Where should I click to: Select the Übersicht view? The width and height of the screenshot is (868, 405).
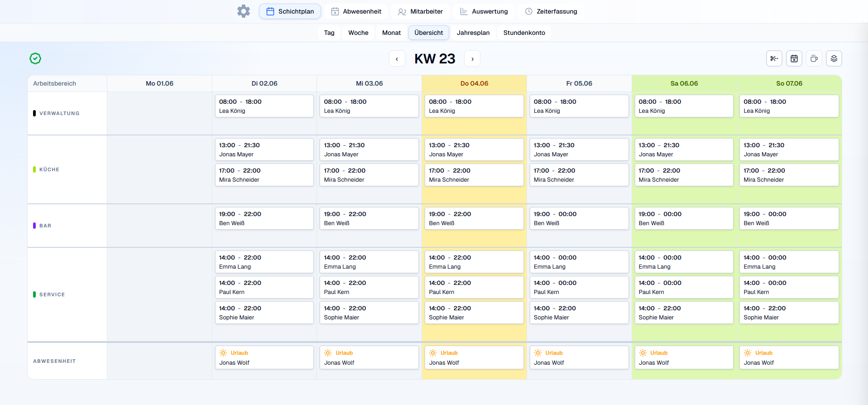coord(429,33)
